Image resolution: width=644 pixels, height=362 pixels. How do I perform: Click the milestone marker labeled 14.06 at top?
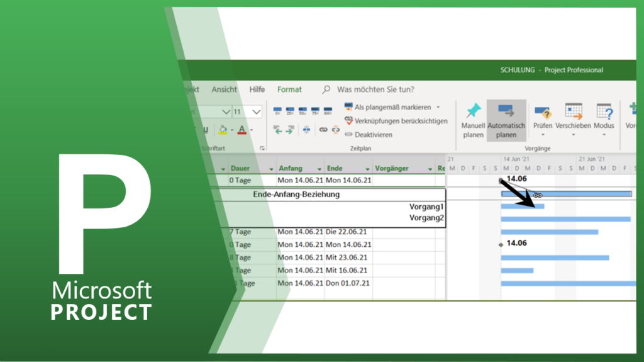click(501, 180)
